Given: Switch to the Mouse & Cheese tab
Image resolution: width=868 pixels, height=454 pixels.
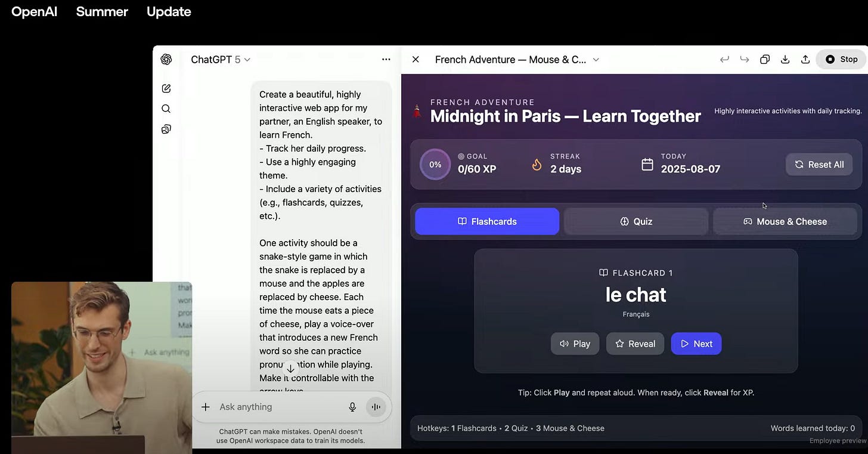Looking at the screenshot, I should click(x=785, y=221).
